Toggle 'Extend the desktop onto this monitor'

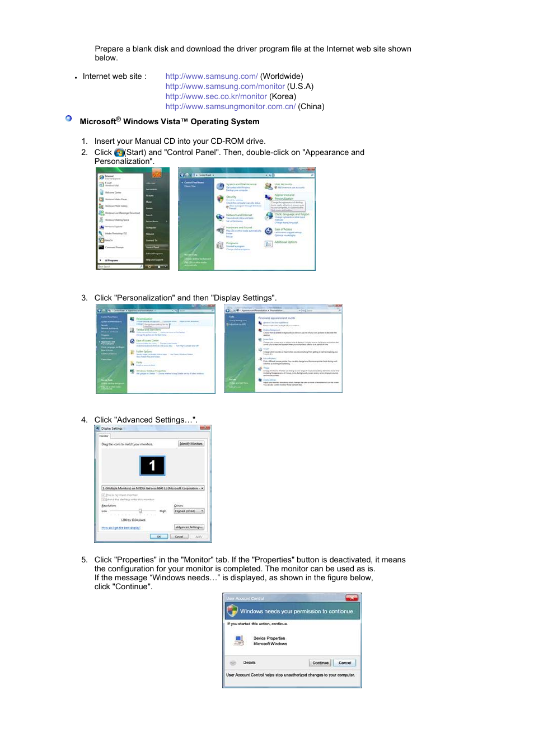(x=104, y=500)
